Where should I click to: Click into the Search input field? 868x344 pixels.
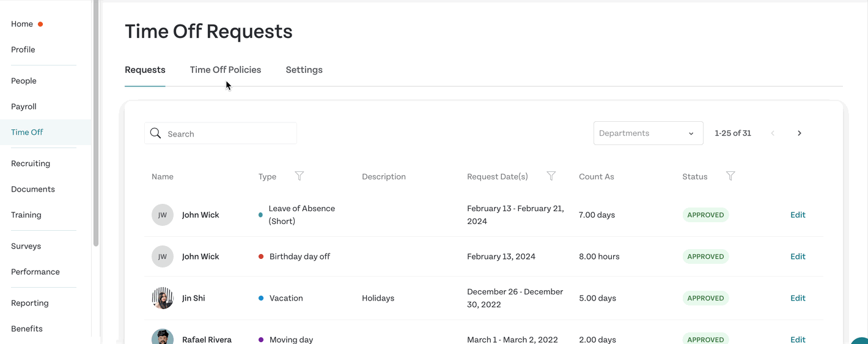(x=221, y=133)
